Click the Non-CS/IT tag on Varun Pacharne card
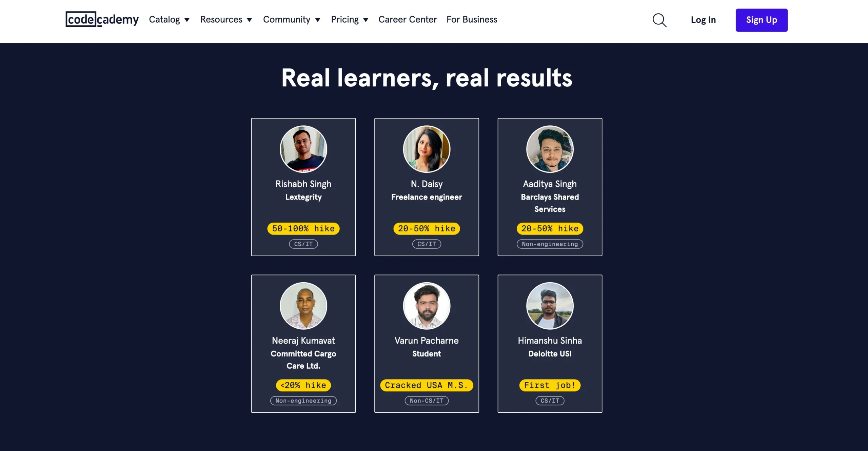Image resolution: width=868 pixels, height=451 pixels. 427,401
